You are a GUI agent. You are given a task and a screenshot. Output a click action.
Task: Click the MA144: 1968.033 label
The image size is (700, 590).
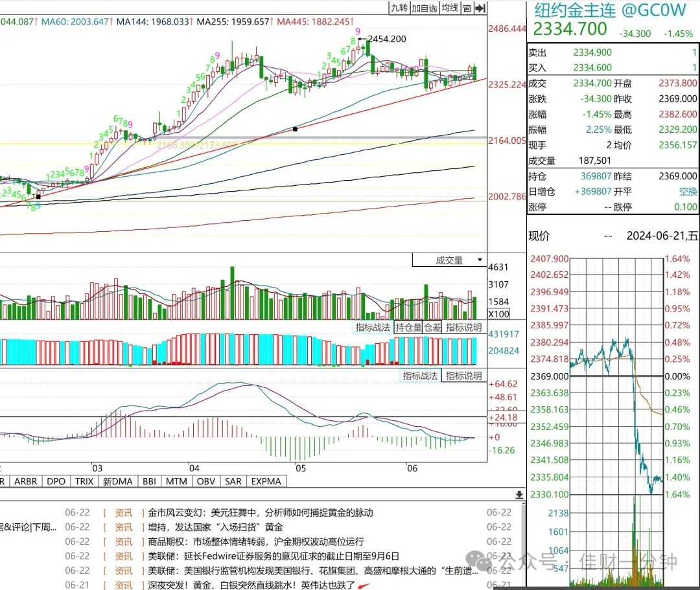click(x=154, y=21)
